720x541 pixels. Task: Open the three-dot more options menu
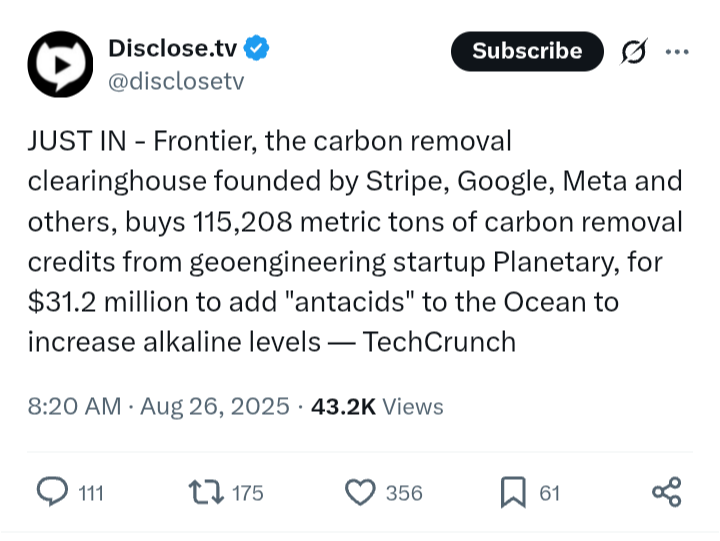click(677, 51)
